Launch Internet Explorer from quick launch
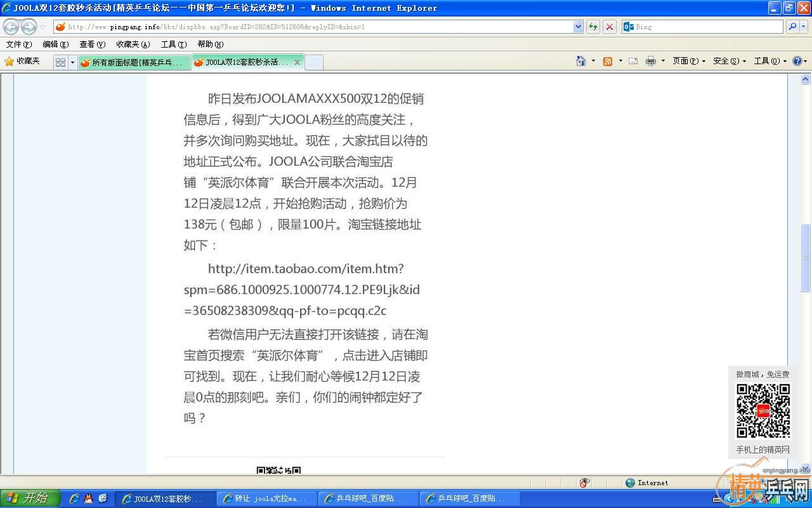This screenshot has height=508, width=812. click(x=74, y=498)
